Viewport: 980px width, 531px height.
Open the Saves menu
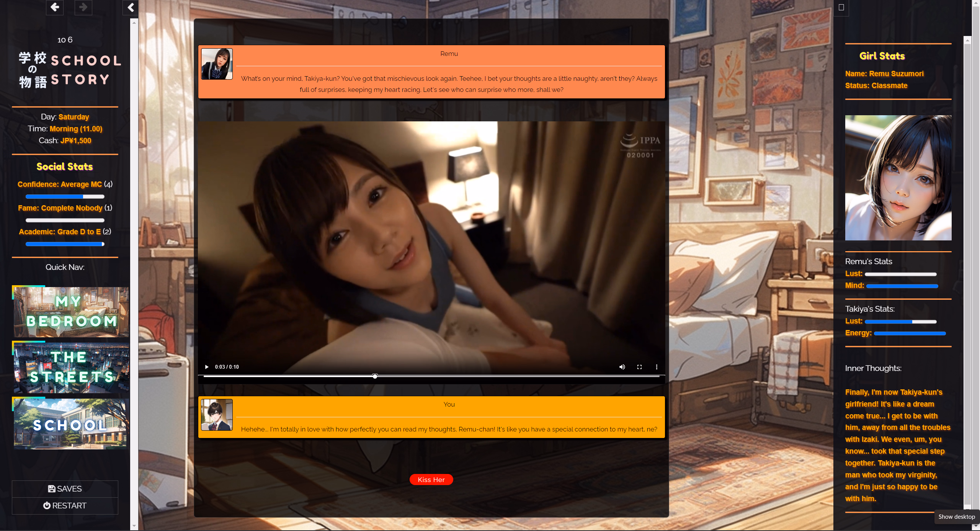click(x=65, y=489)
